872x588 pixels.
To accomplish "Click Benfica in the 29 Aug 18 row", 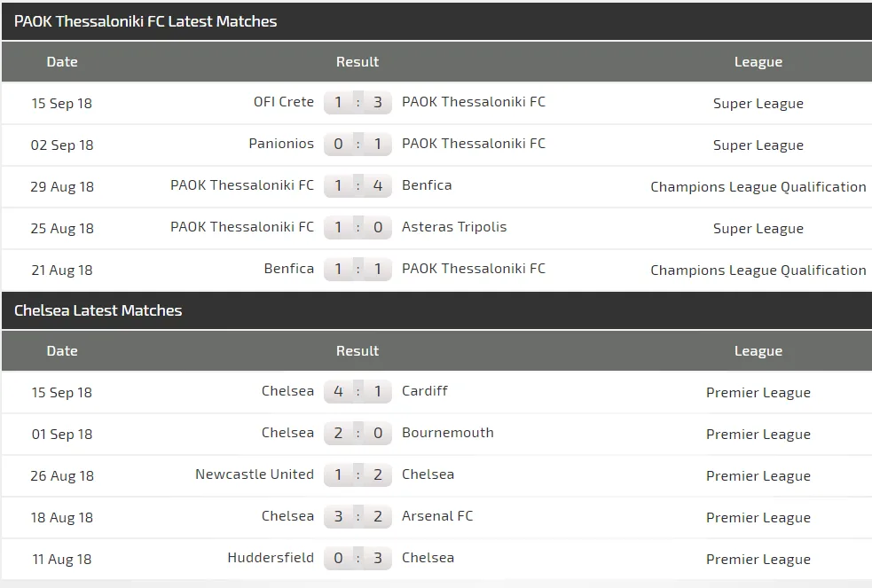I will point(427,185).
